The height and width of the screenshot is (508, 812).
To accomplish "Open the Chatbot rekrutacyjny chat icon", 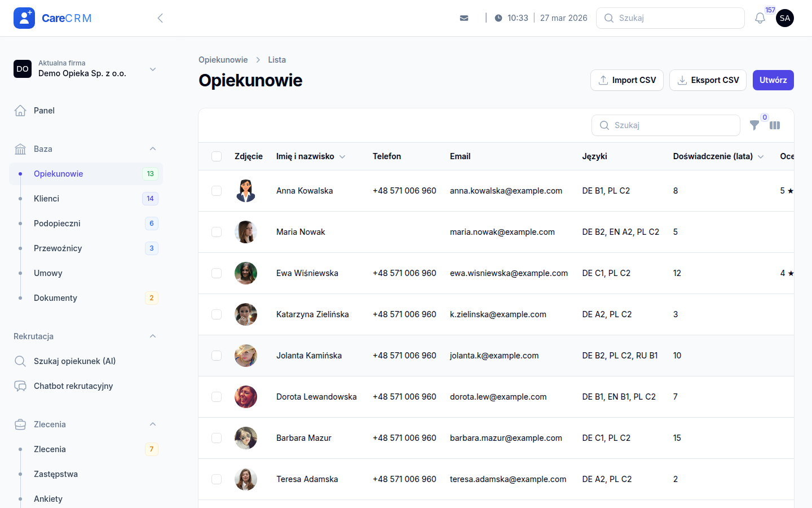I will [20, 386].
